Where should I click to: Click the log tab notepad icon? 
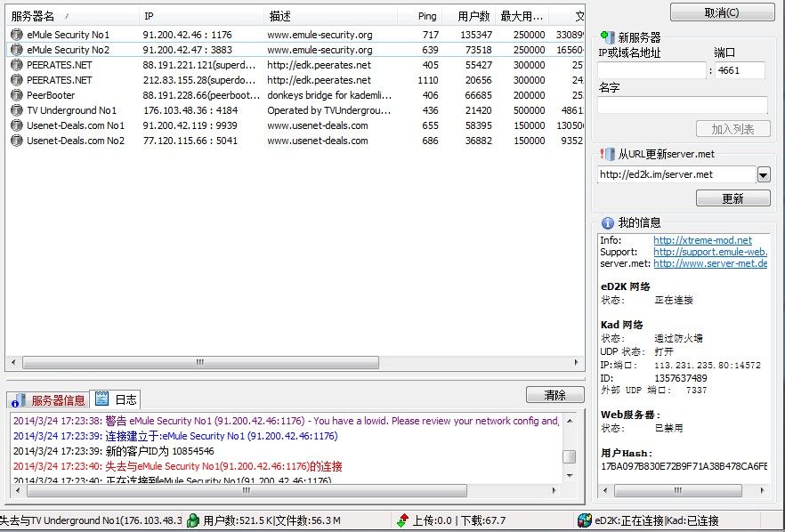point(101,399)
